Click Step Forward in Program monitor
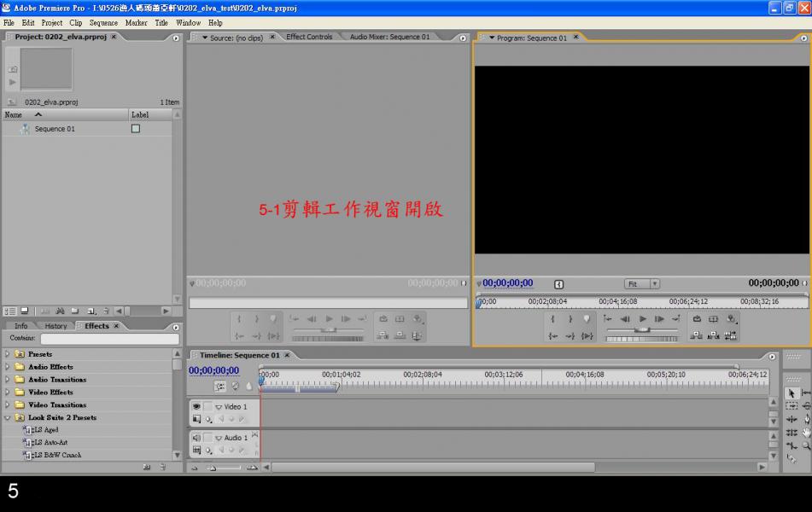This screenshot has height=512, width=812. [x=659, y=319]
